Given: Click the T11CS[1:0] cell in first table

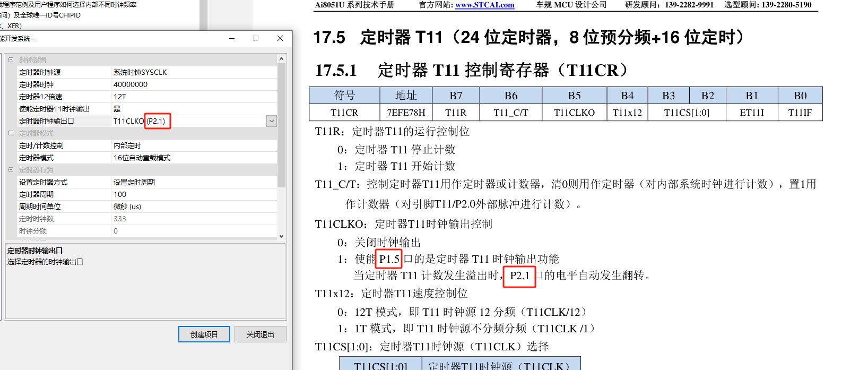Looking at the screenshot, I should [687, 113].
